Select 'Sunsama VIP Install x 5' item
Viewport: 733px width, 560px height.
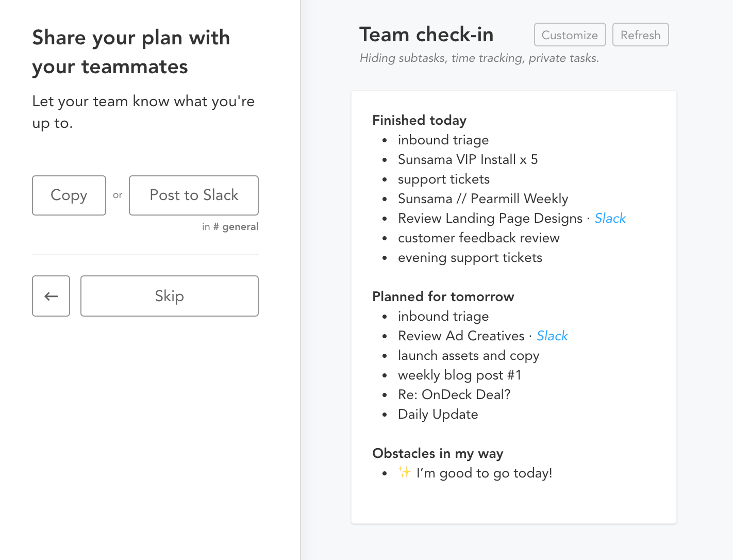pos(468,159)
